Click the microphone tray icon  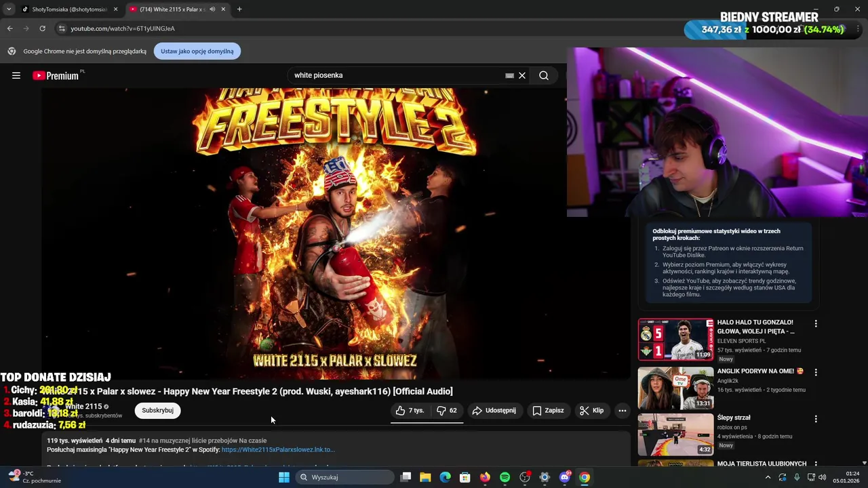click(x=796, y=477)
